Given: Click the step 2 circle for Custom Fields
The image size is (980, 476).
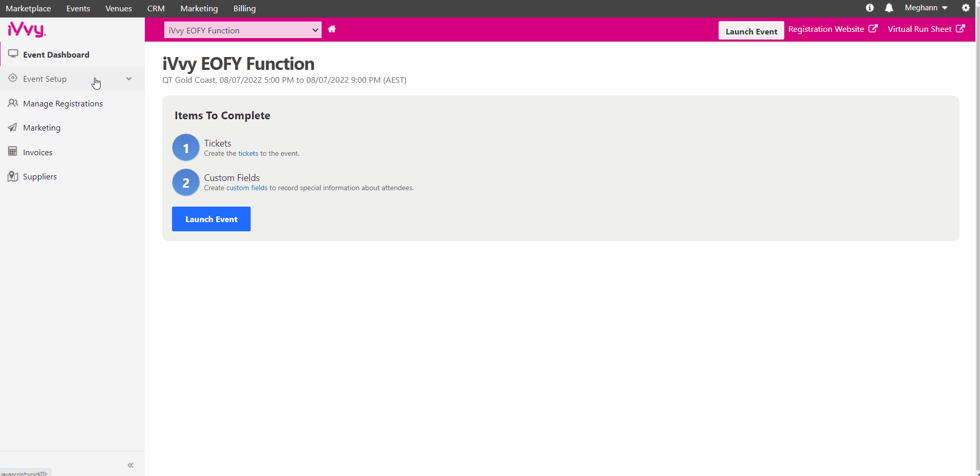Looking at the screenshot, I should [x=186, y=182].
